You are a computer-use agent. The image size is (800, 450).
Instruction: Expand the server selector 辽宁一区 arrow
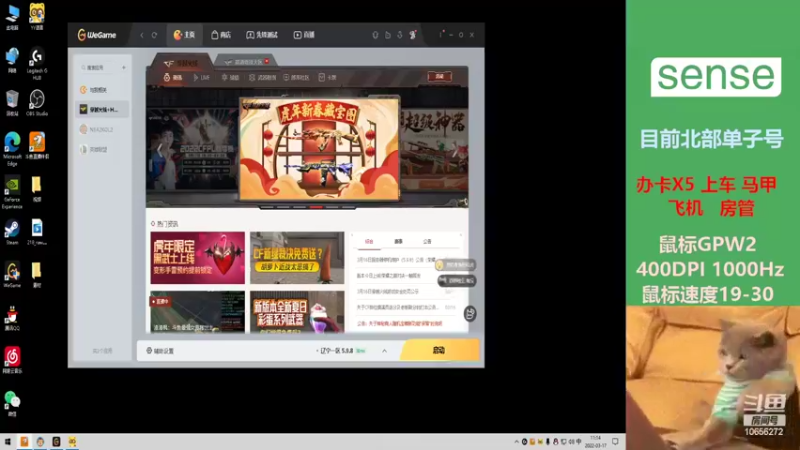pos(384,351)
